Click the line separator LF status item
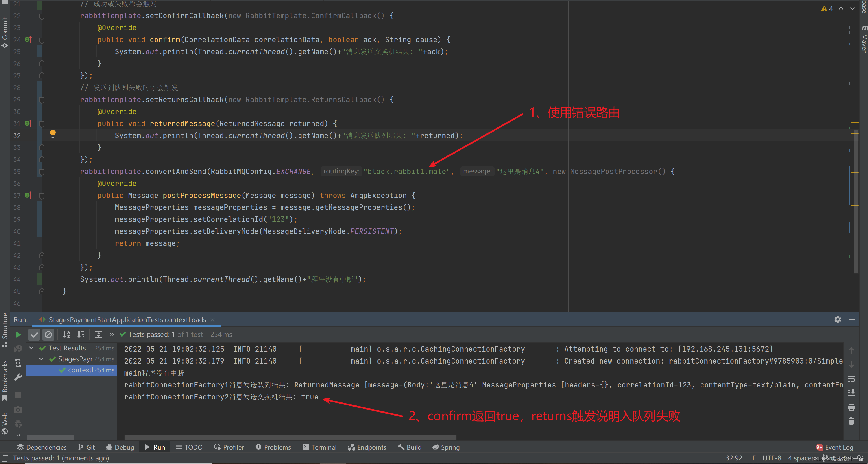Image resolution: width=868 pixels, height=464 pixels. click(752, 458)
